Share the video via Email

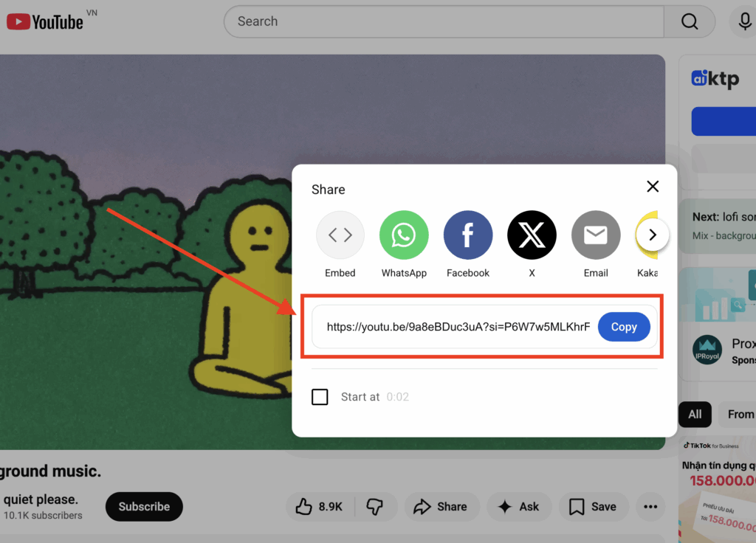[x=595, y=235]
